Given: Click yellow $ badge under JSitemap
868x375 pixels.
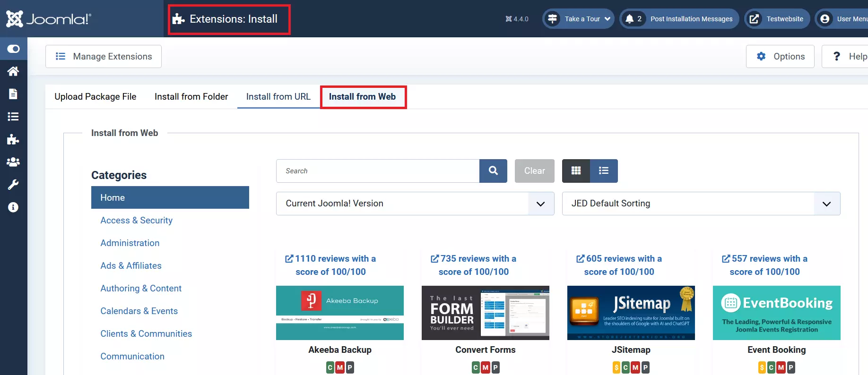Looking at the screenshot, I should 616,367.
